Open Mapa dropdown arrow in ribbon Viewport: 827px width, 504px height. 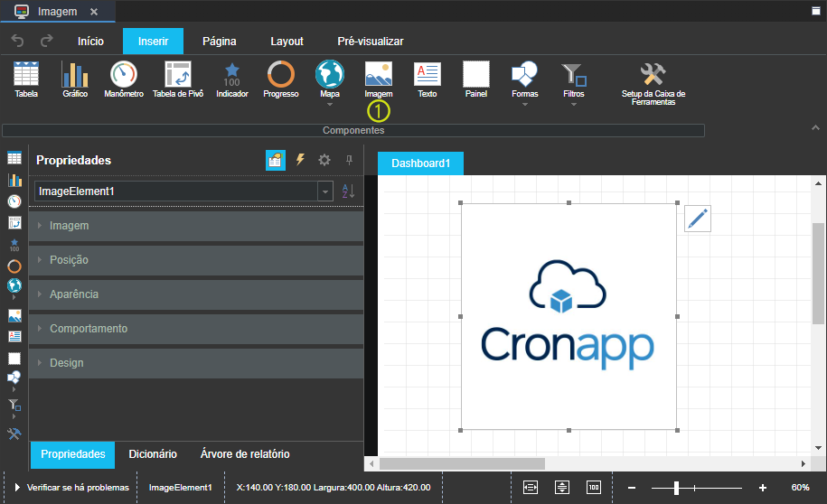330,105
